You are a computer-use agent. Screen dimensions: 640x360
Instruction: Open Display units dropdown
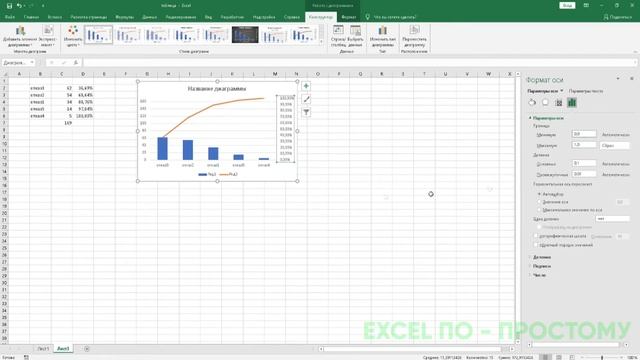coord(612,219)
